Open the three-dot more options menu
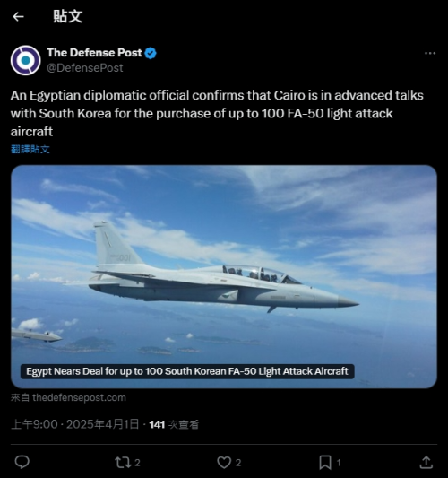448x478 pixels. pyautogui.click(x=430, y=53)
